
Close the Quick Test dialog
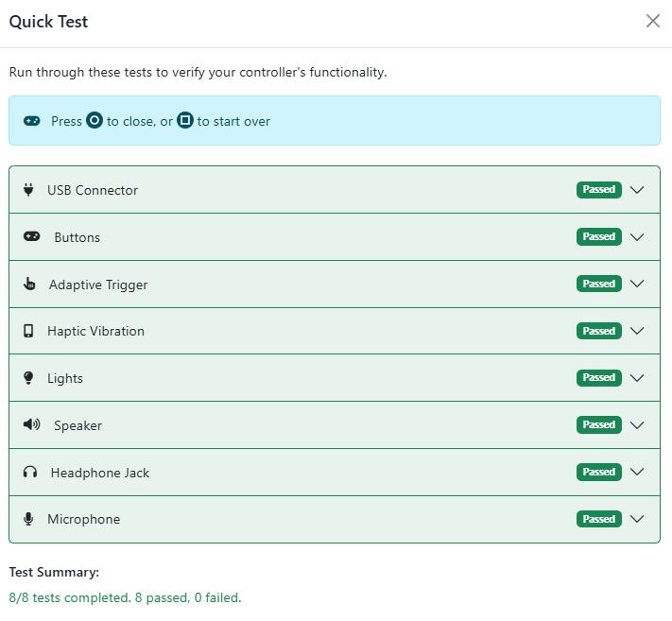(x=653, y=21)
